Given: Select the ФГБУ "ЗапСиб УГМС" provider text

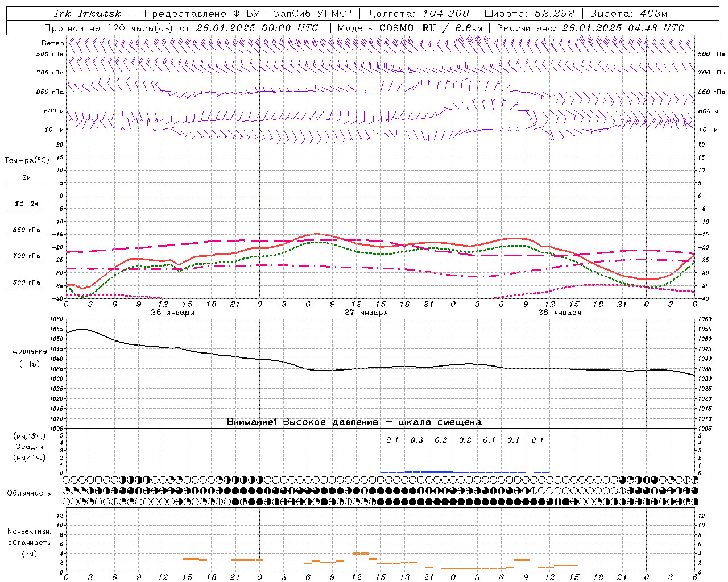Looking at the screenshot, I should coord(293,14).
